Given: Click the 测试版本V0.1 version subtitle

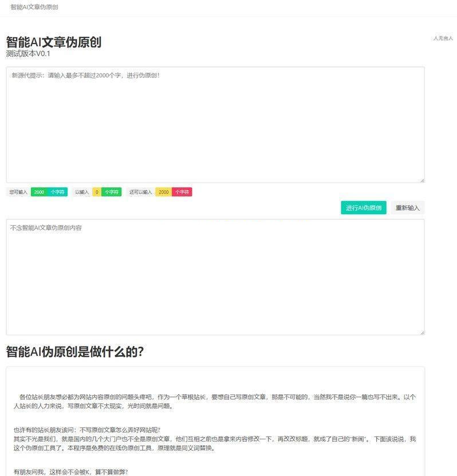Looking at the screenshot, I should point(28,53).
